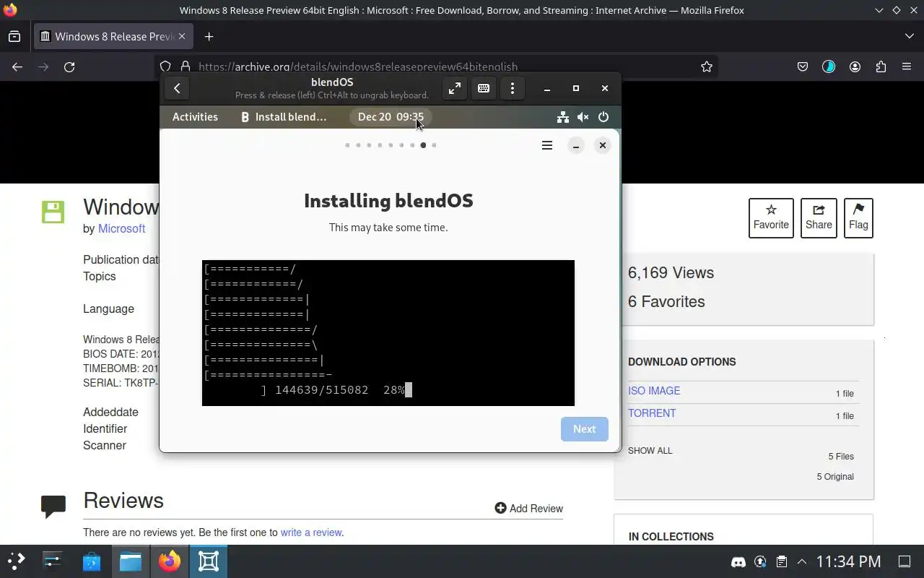
Task: Download the ISO IMAGE
Action: tap(654, 391)
